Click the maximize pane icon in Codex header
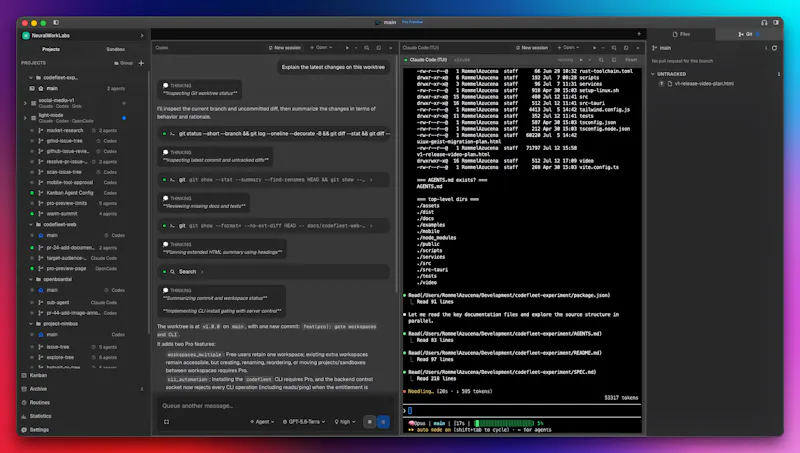The width and height of the screenshot is (800, 453). tap(379, 48)
